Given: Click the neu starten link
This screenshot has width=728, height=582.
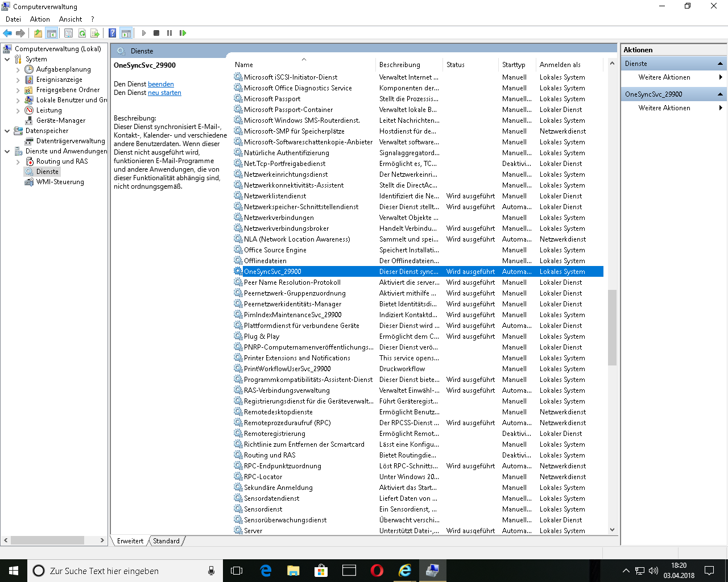Looking at the screenshot, I should (164, 93).
